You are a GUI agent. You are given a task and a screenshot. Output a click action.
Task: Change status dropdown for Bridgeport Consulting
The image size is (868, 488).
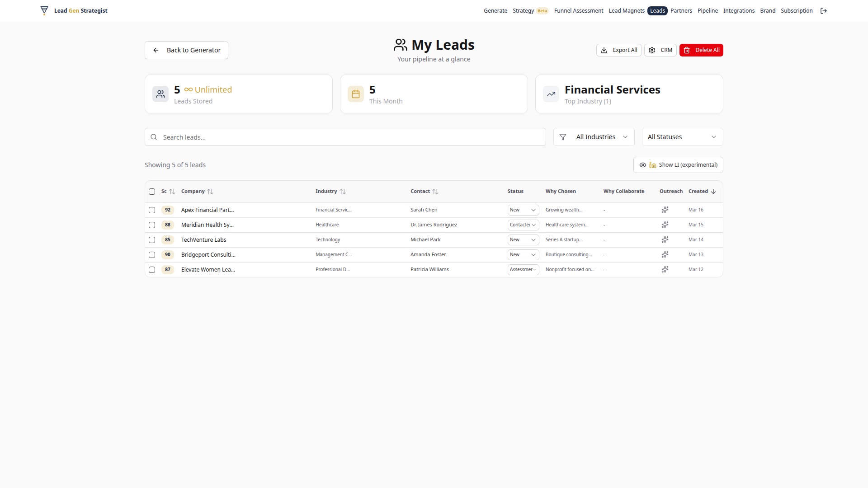[x=523, y=254]
